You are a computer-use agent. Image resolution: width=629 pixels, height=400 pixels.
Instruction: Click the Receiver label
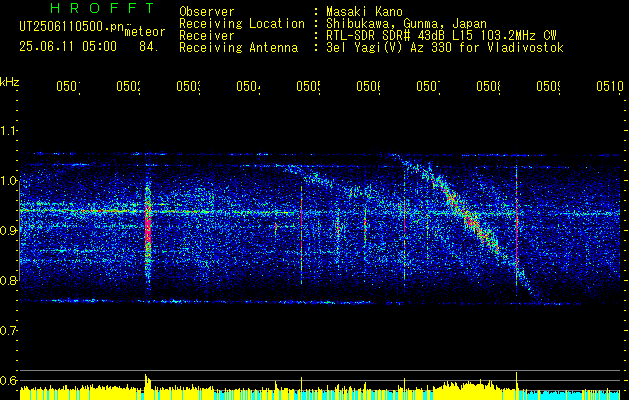[207, 36]
